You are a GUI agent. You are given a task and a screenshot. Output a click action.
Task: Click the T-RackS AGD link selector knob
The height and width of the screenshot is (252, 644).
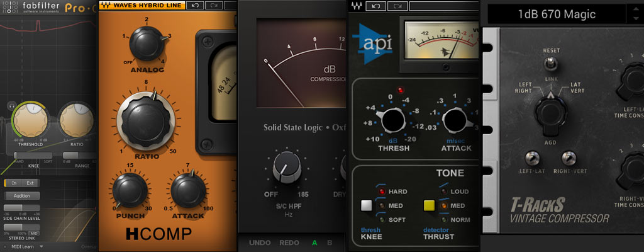(550, 112)
